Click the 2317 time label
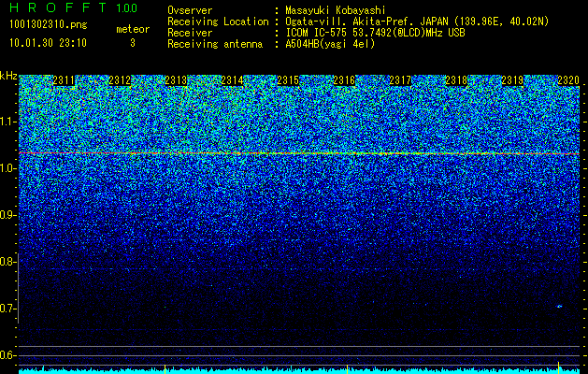The width and height of the screenshot is (588, 374). [x=400, y=80]
